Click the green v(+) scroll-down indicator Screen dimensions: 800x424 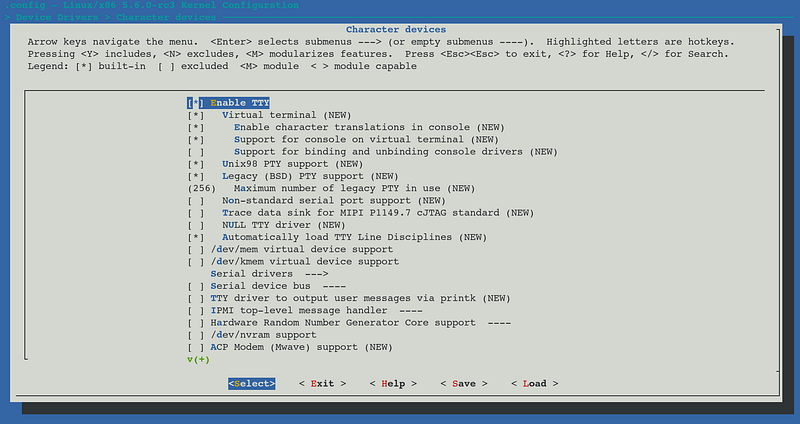click(x=196, y=359)
